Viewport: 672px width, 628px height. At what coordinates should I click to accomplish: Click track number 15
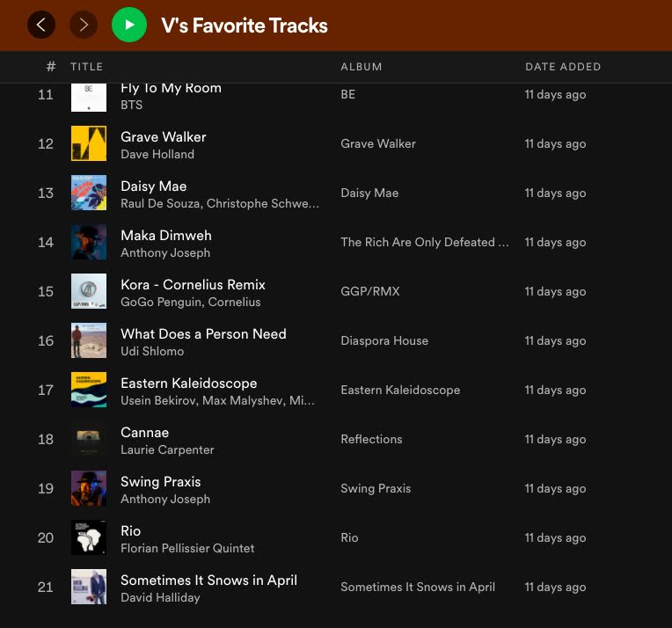point(46,291)
